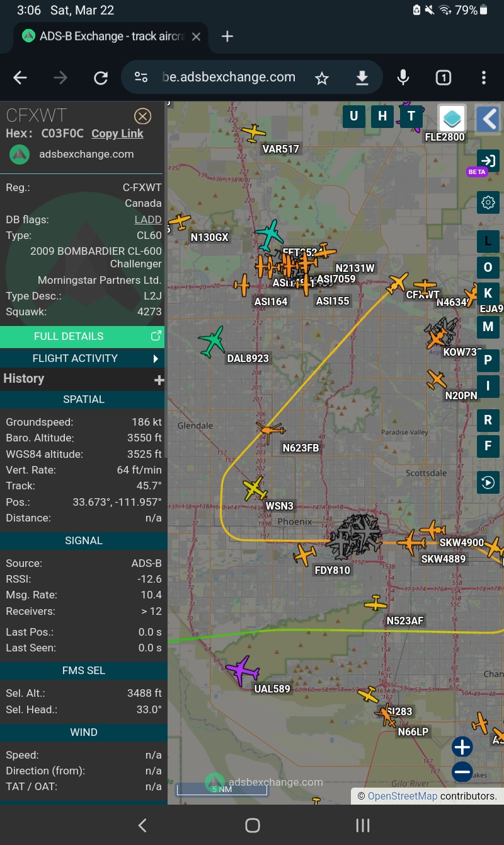The width and height of the screenshot is (504, 845).
Task: Toggle the H map button
Action: tap(382, 116)
